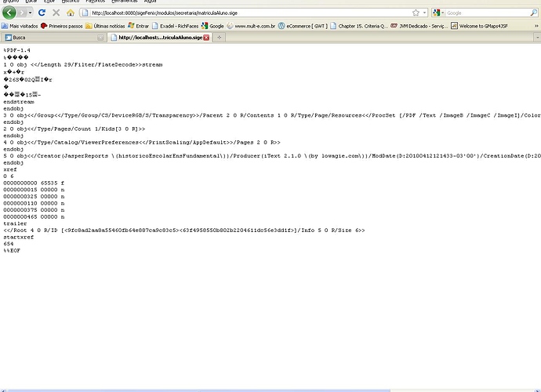Go to the Home page icon
The image size is (541, 392).
click(x=71, y=13)
